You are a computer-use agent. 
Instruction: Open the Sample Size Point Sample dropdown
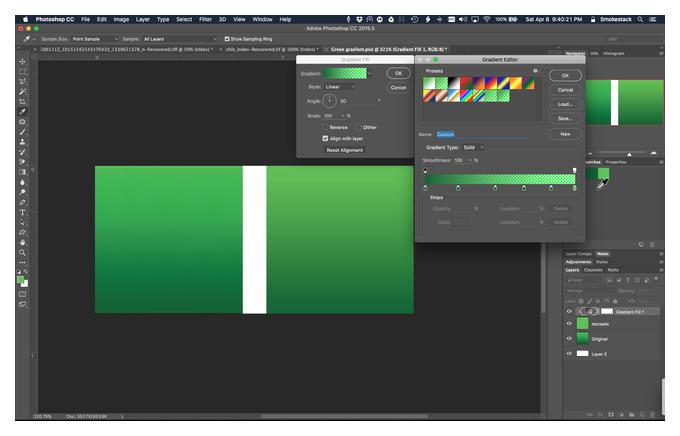click(x=95, y=39)
